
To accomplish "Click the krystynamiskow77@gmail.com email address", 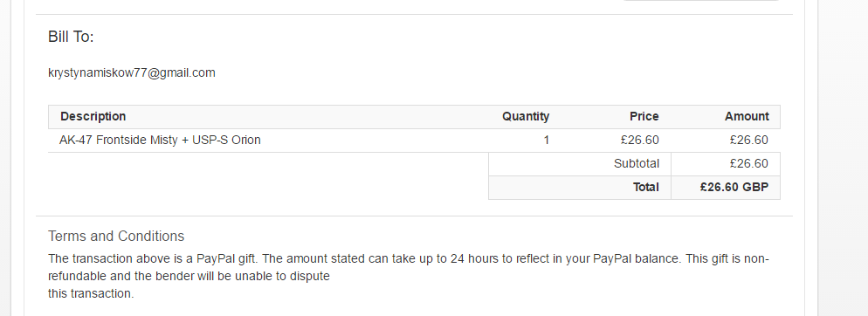I will pyautogui.click(x=132, y=73).
